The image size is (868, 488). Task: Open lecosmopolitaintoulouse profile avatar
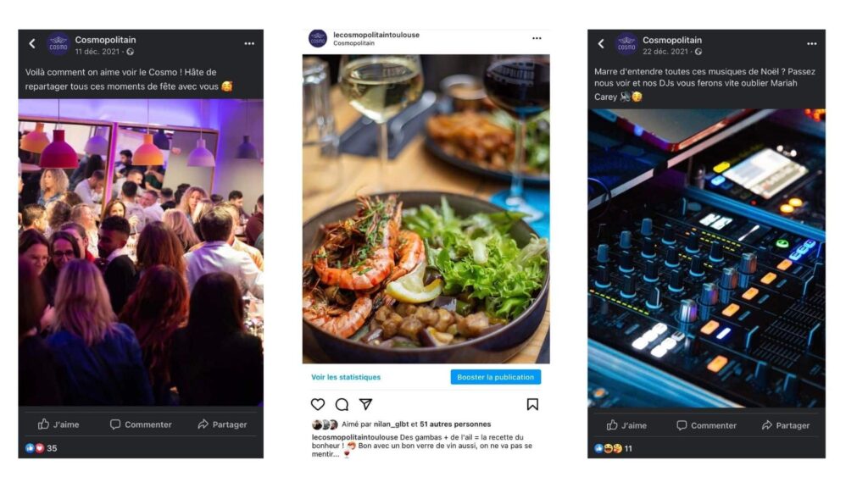318,39
